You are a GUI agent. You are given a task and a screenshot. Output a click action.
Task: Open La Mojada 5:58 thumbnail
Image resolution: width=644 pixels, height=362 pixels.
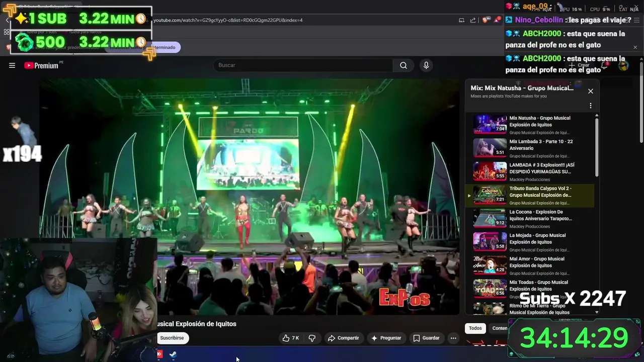pos(490,241)
